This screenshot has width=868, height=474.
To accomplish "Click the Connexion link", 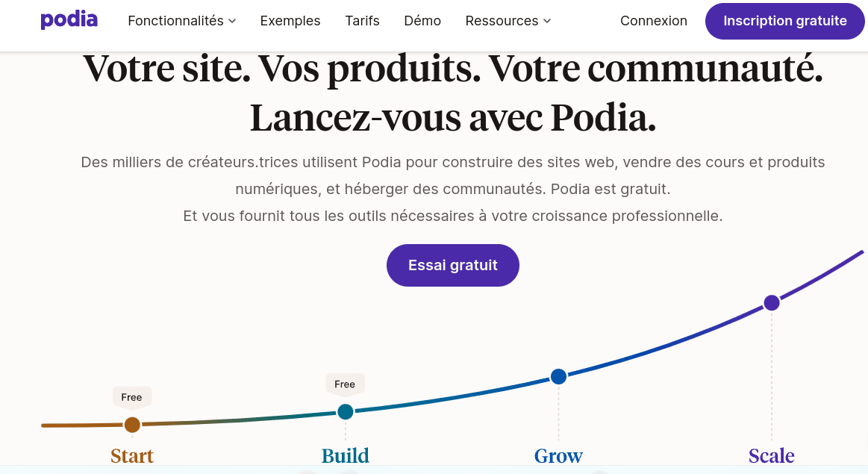I will [654, 21].
